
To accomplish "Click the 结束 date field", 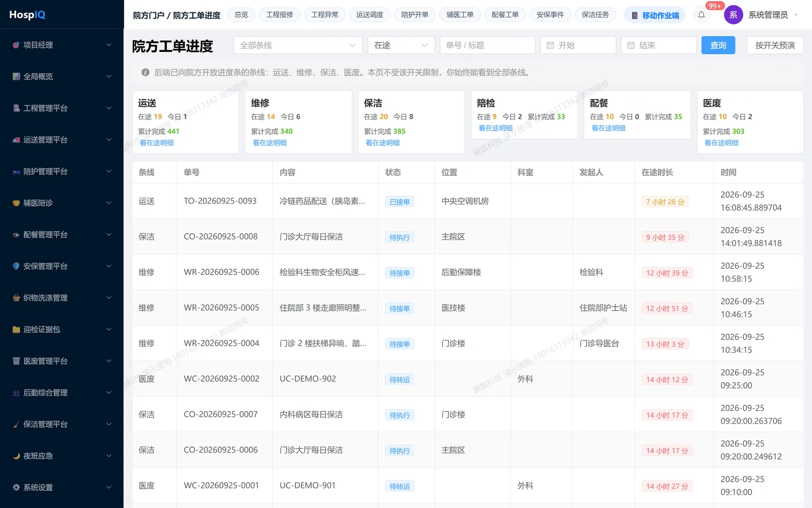I will 659,45.
